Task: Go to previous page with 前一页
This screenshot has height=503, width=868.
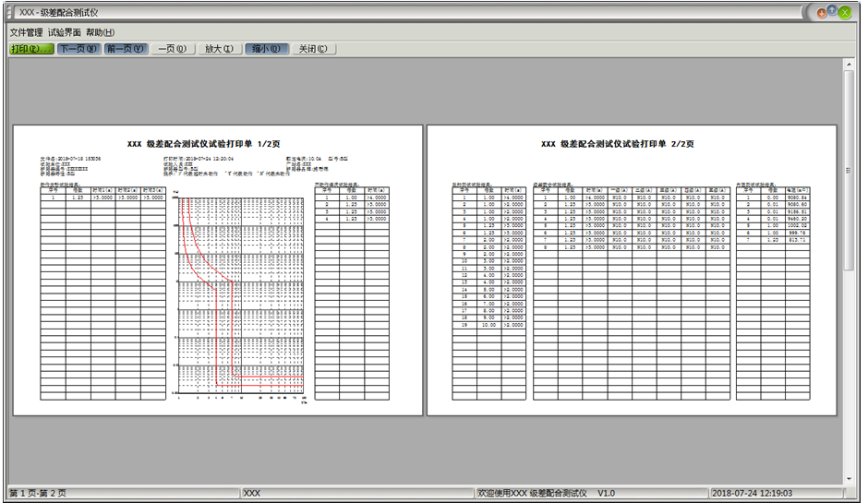Action: pyautogui.click(x=125, y=49)
